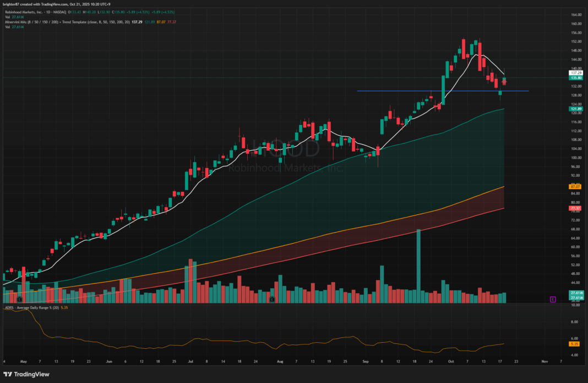The width and height of the screenshot is (588, 383).
Task: Click the green 135.80 current price label
Action: 576,78
